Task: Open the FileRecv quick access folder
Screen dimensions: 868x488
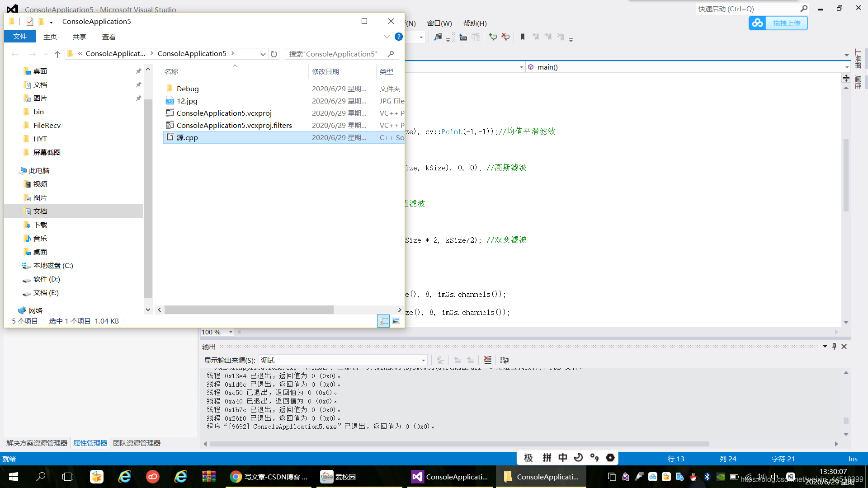Action: click(47, 125)
